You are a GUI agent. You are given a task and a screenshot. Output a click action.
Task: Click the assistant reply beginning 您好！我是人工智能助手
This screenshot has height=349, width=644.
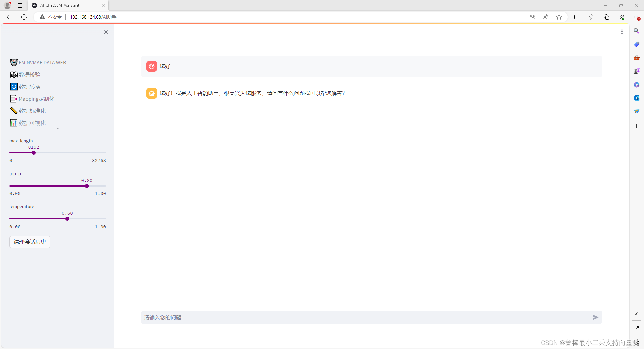(x=252, y=93)
